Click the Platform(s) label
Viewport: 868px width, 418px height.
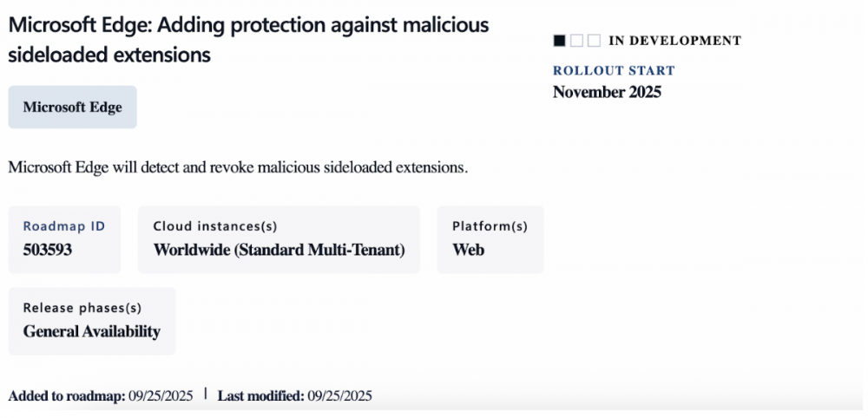point(490,226)
